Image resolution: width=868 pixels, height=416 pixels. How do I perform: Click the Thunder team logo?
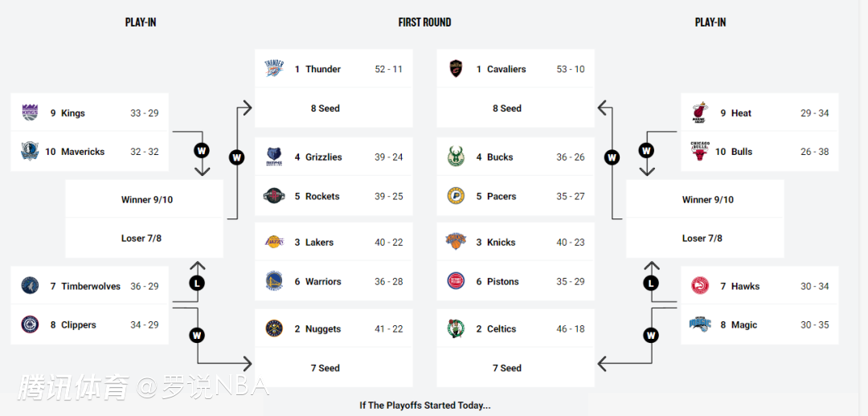(274, 69)
